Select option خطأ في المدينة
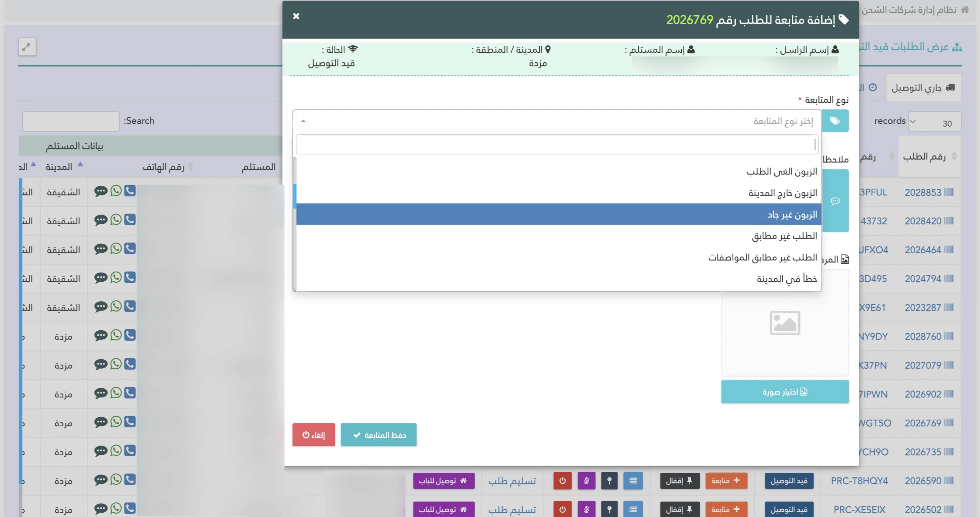 click(558, 279)
